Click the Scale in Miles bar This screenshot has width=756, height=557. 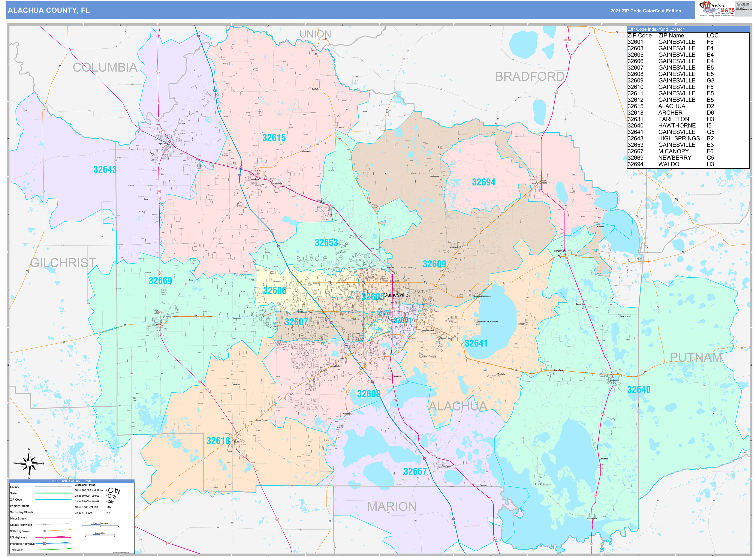click(100, 535)
